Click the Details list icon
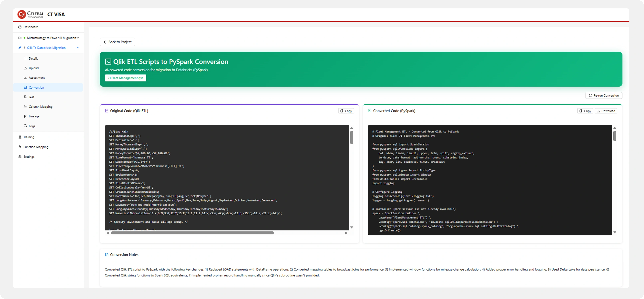This screenshot has height=299, width=644. [x=25, y=58]
